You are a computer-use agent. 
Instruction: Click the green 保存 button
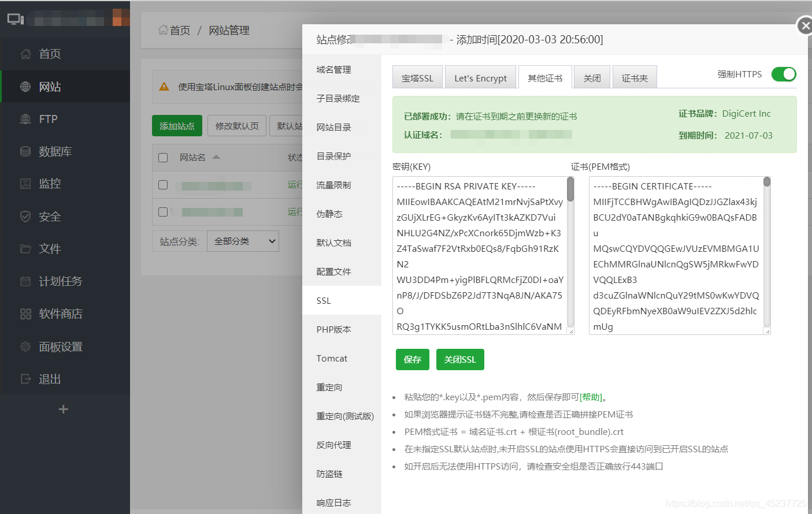413,359
